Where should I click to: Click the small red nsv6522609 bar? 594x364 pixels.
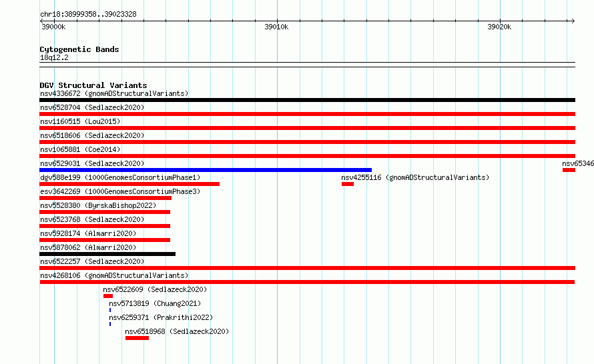pos(108,296)
